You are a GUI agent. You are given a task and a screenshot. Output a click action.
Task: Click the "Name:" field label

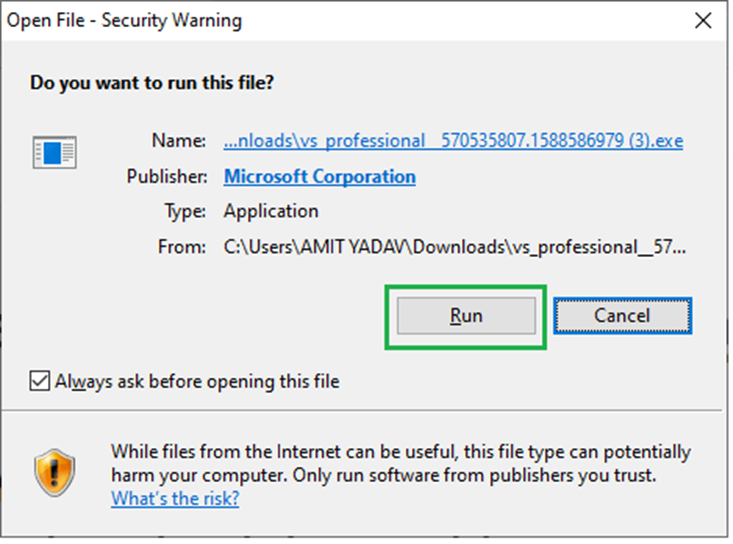coord(179,141)
